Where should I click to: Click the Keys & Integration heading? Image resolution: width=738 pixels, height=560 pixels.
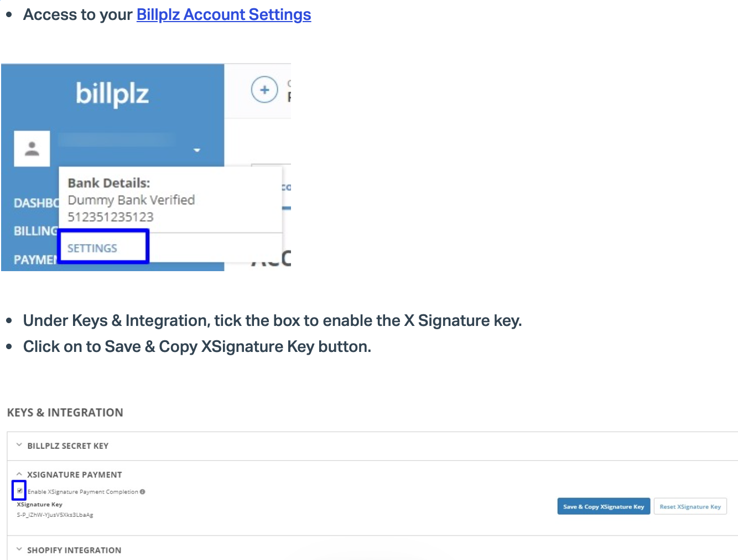pos(65,412)
